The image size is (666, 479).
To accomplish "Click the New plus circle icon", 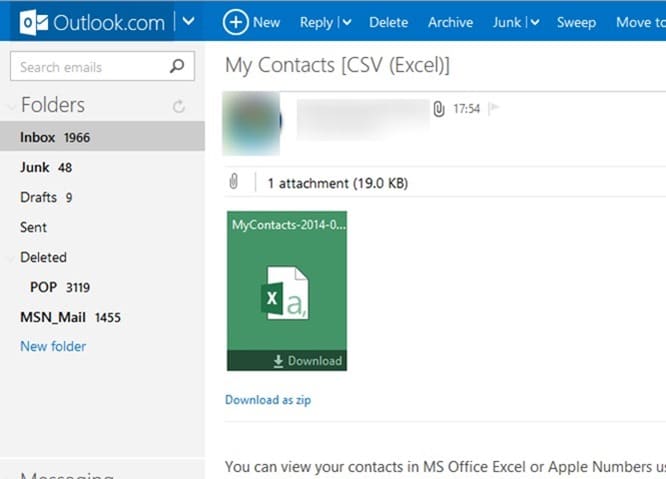I will click(235, 22).
